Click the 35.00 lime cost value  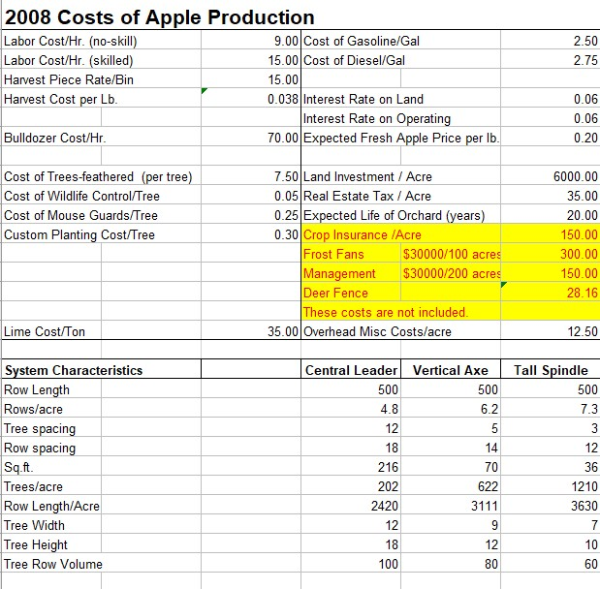point(283,331)
